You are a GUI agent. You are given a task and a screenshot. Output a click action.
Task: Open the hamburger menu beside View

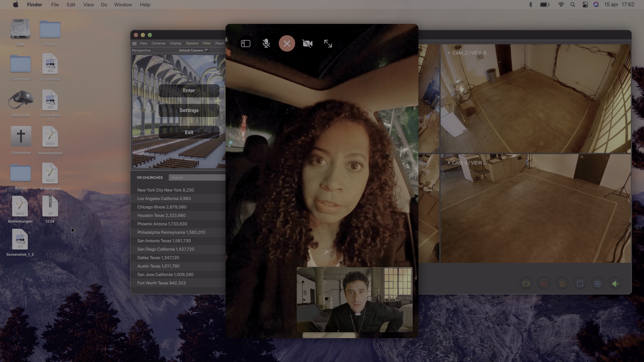pos(134,43)
